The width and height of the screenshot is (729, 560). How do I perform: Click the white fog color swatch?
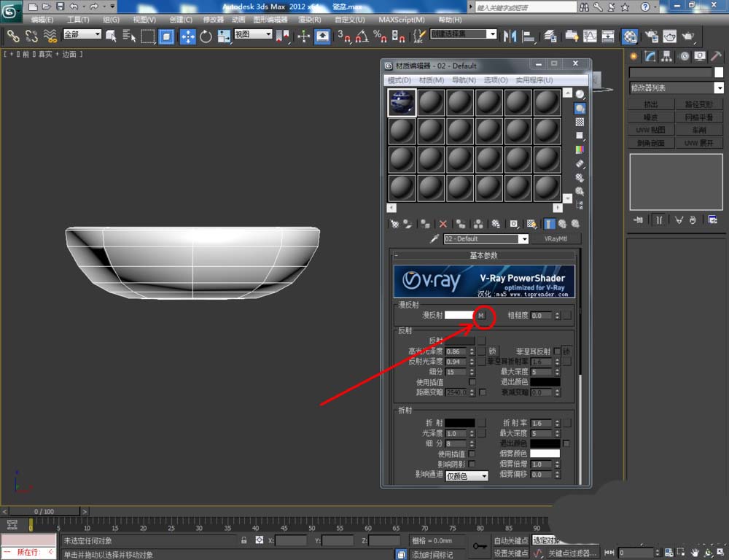[x=545, y=454]
